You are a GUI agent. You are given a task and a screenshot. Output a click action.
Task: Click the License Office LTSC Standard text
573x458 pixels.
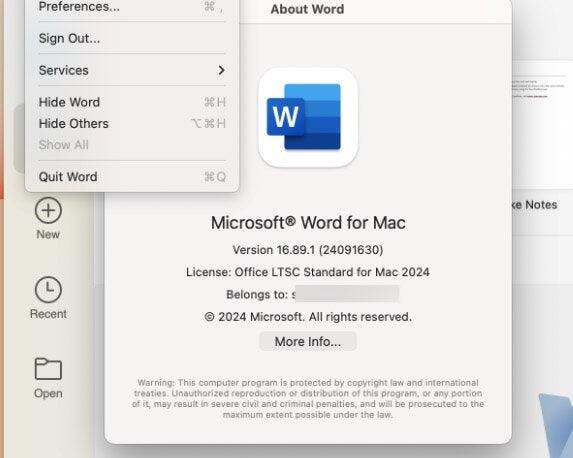point(308,272)
